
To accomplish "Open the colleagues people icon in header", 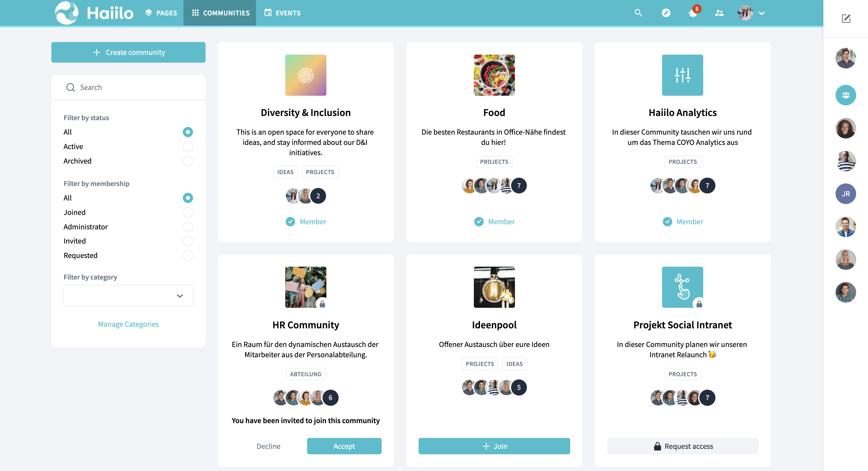I will pos(719,13).
